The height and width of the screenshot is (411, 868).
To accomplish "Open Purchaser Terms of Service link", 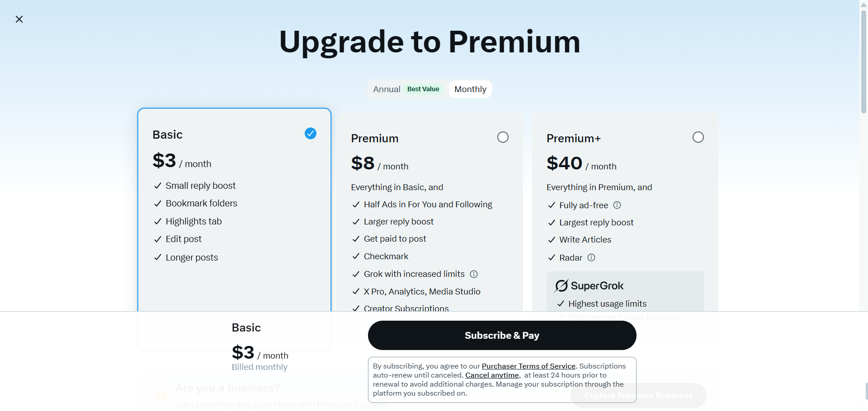I will coord(528,366).
